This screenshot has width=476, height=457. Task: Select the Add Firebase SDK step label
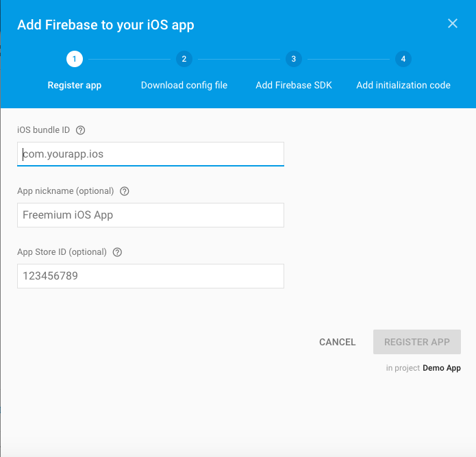(x=293, y=86)
